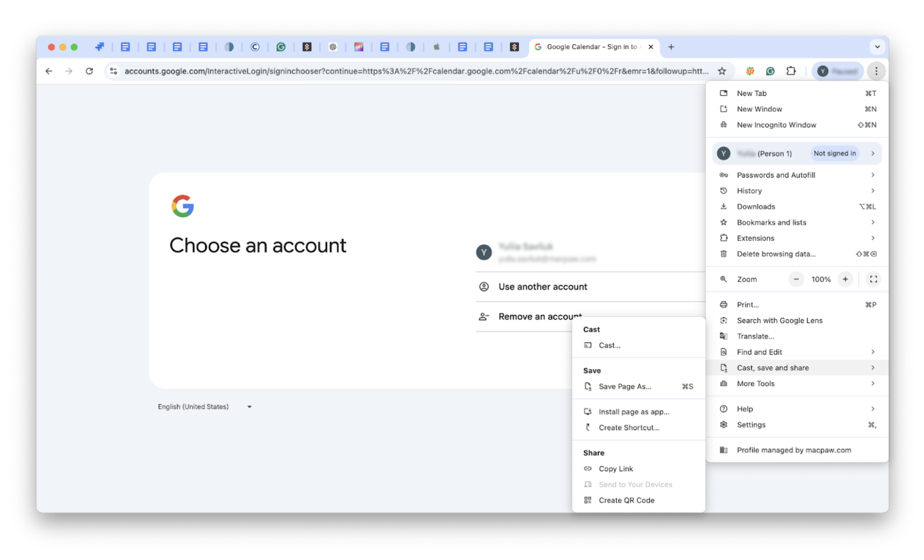Open the Extensions puzzle icon in toolbar
Screen dimensions: 924x560
791,71
